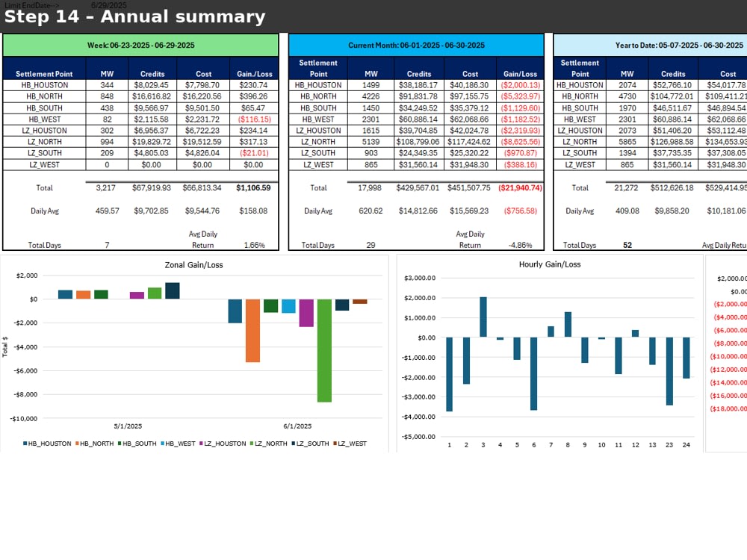Image resolution: width=747 pixels, height=560 pixels.
Task: Click Month total days value 29
Action: 371,245
